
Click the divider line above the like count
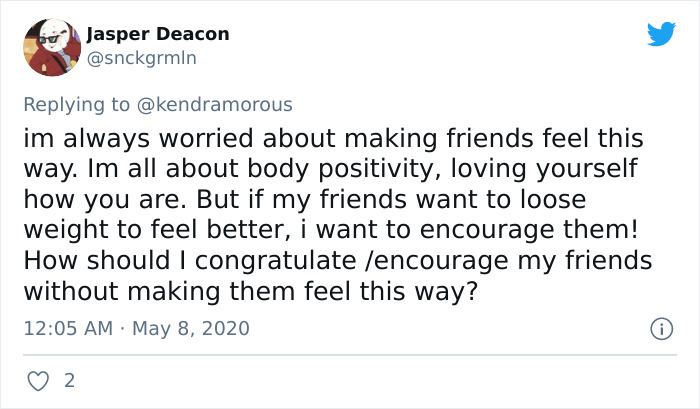coord(350,354)
